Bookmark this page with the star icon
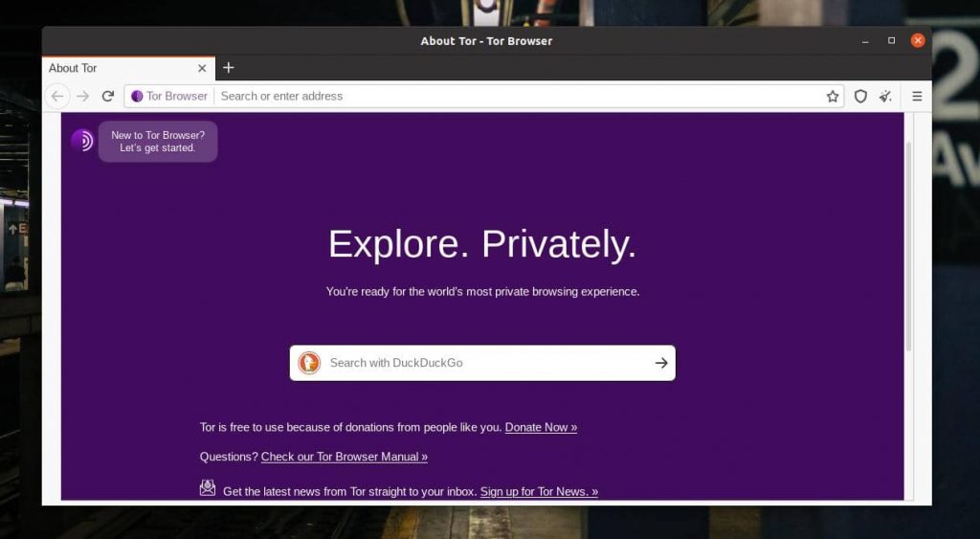This screenshot has width=980, height=539. tap(833, 97)
